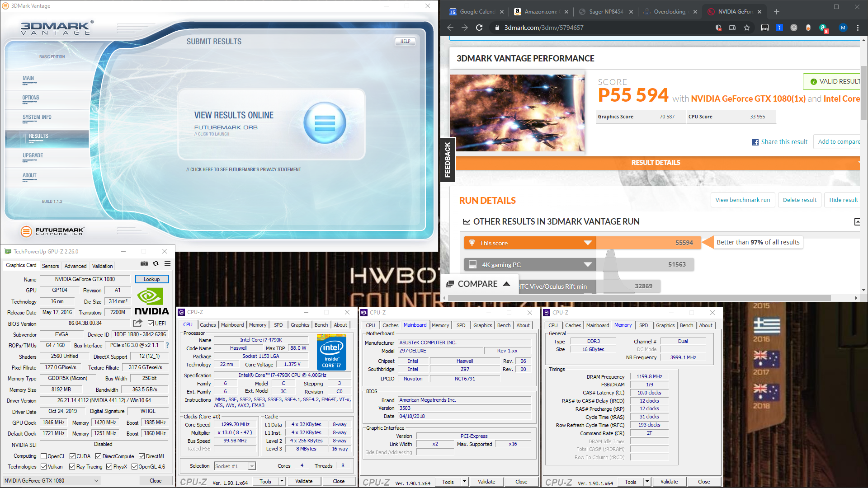Click the Delete result button

[x=799, y=200]
